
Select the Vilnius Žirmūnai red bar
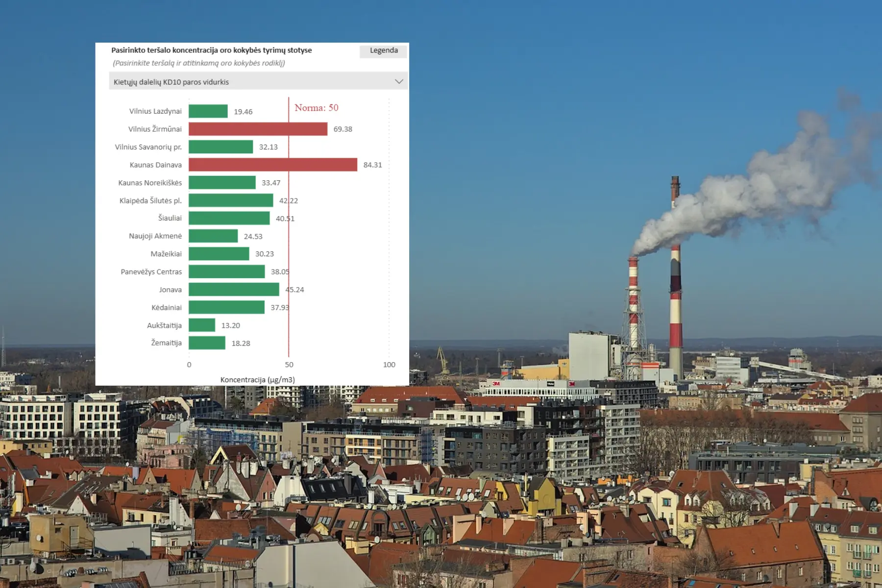pyautogui.click(x=258, y=129)
